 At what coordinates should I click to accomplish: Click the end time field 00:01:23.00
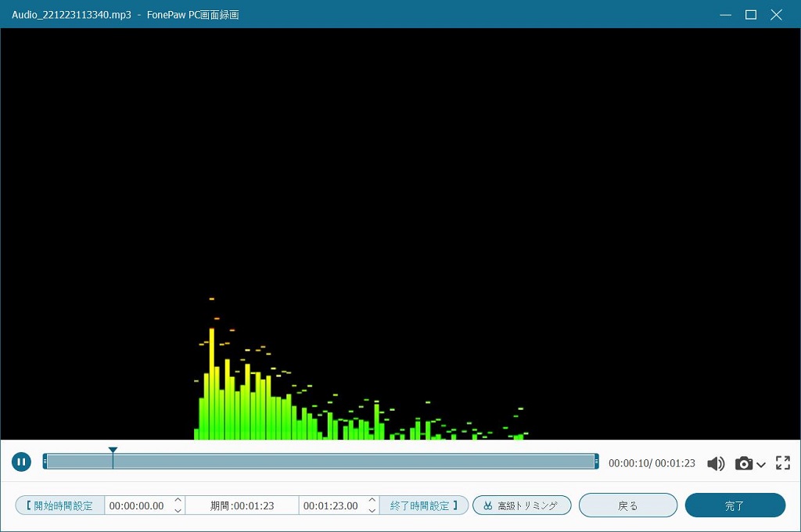tap(331, 505)
